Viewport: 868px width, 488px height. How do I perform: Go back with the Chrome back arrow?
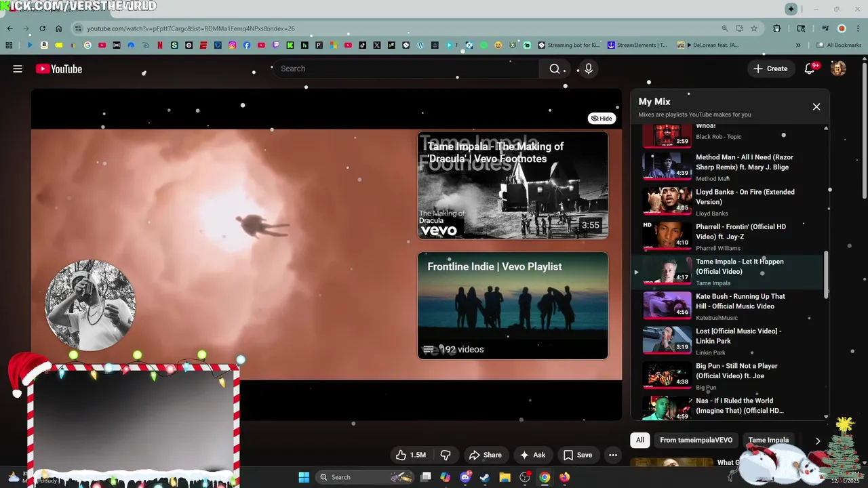[9, 28]
